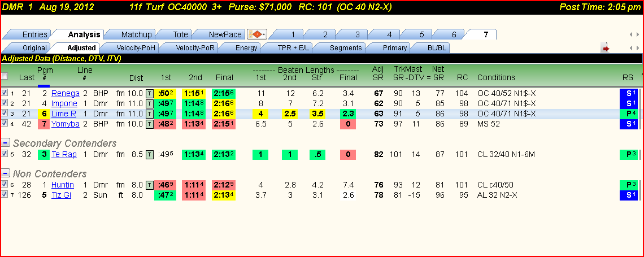Click condition AL 32 N2-X for Tiz Gi
Image resolution: width=644 pixels, height=257 pixels.
497,195
